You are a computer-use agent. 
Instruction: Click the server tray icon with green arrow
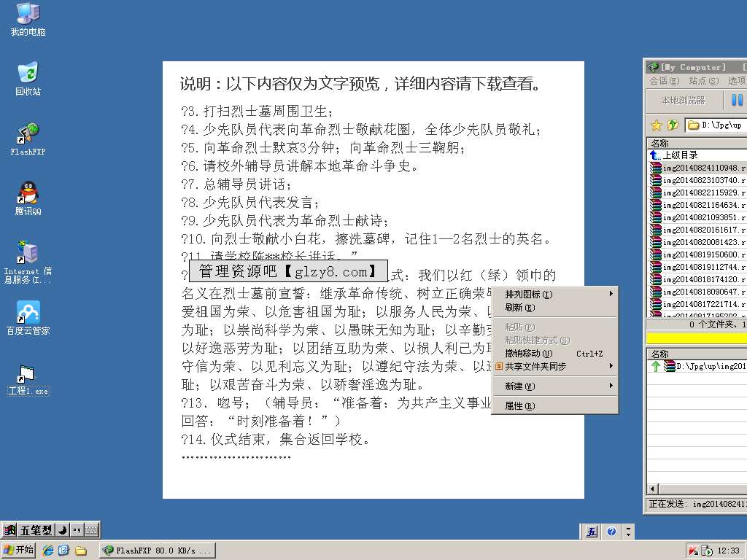click(x=706, y=551)
